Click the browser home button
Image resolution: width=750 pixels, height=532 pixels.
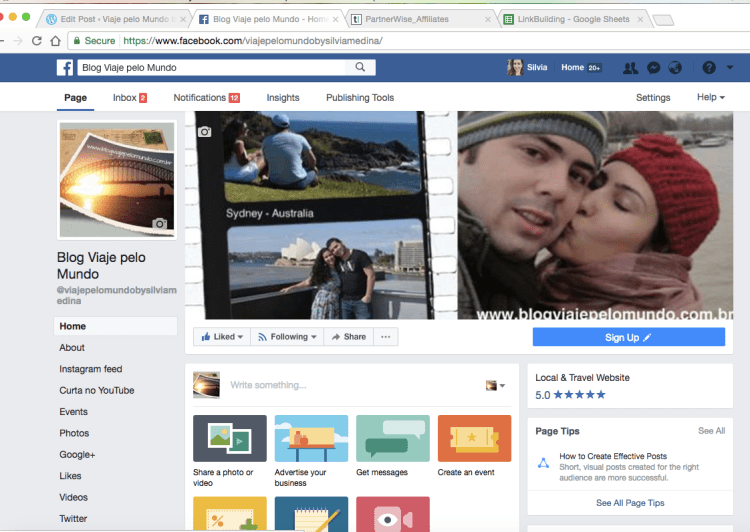coord(55,41)
